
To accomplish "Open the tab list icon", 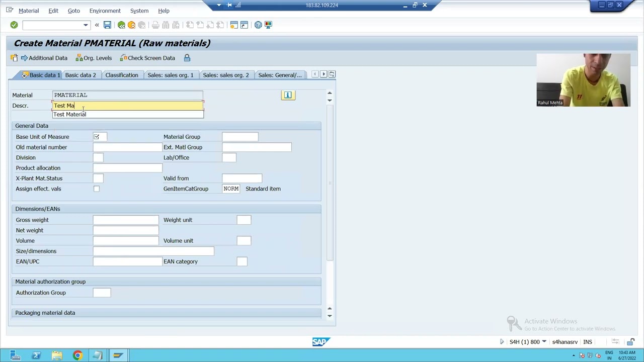I will click(332, 74).
